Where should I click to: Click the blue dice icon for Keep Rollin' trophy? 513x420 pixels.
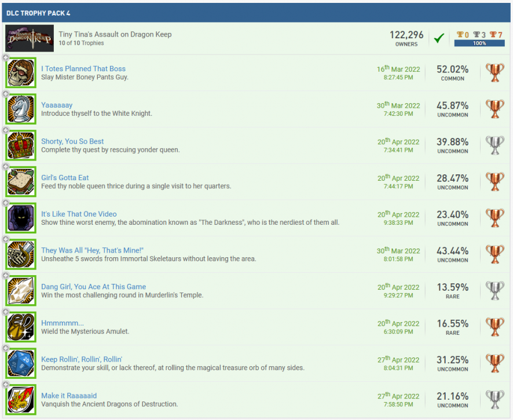21,364
